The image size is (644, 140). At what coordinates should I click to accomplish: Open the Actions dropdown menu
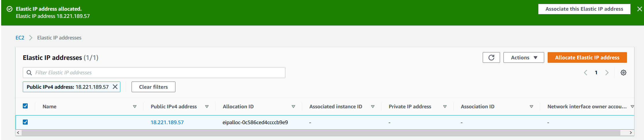click(523, 58)
